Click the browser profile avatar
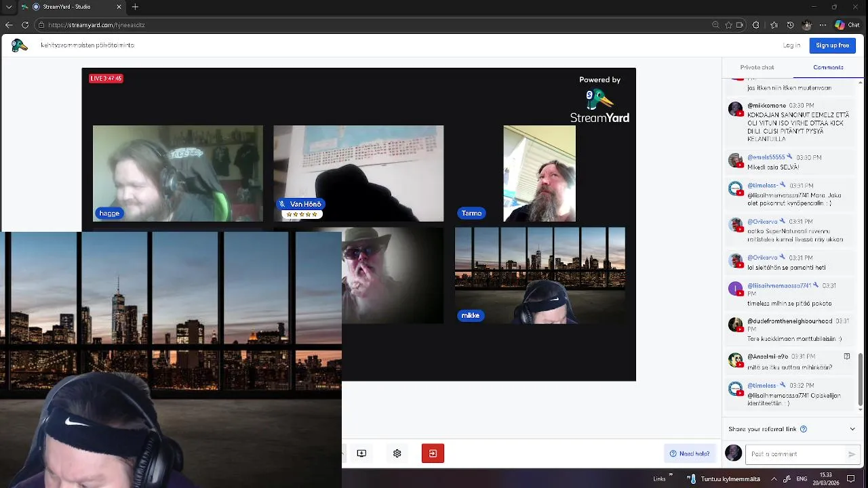This screenshot has height=488, width=868. (x=806, y=25)
